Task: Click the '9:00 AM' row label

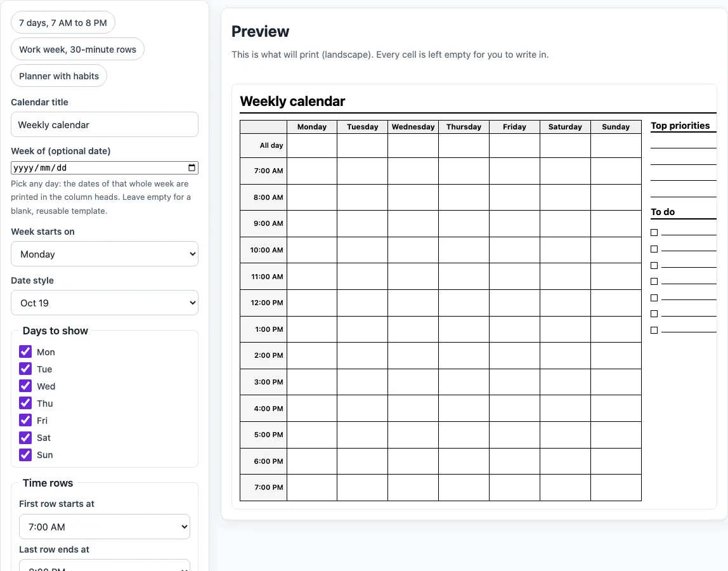Action: click(x=263, y=223)
